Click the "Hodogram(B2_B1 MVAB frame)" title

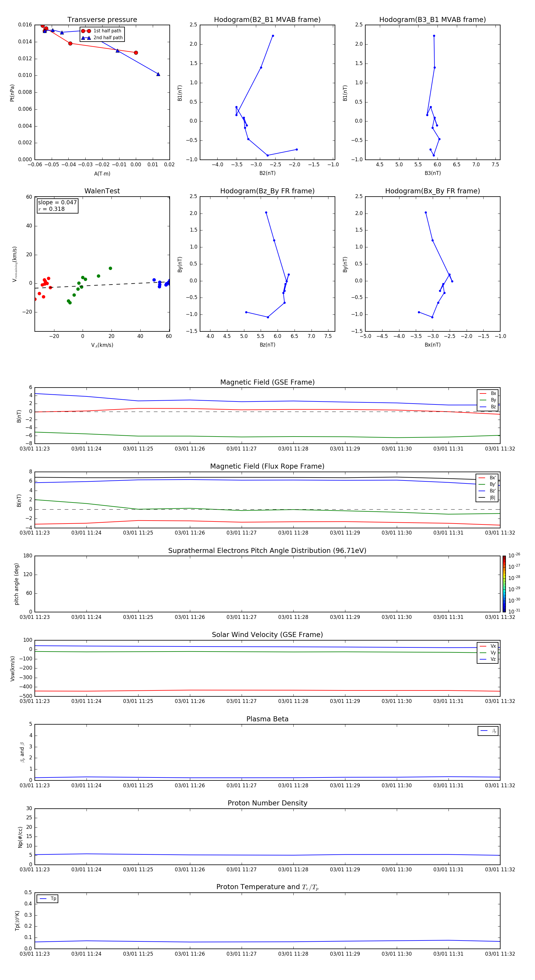click(267, 20)
